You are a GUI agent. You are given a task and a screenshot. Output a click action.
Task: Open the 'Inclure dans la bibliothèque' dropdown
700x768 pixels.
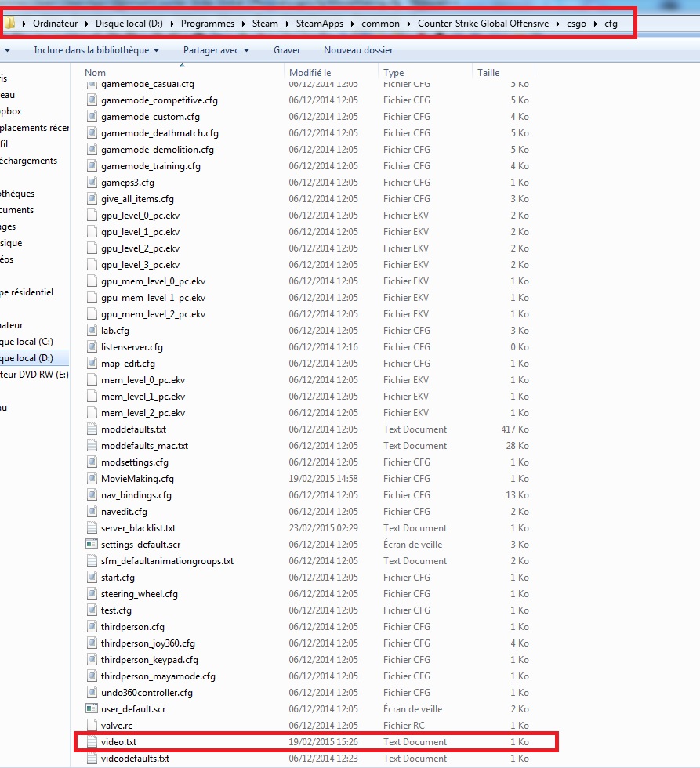point(96,50)
